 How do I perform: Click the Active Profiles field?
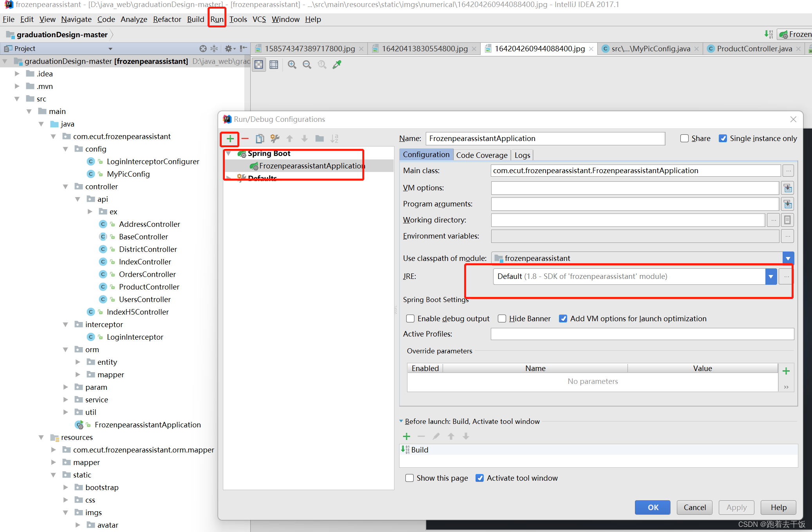[x=642, y=334]
